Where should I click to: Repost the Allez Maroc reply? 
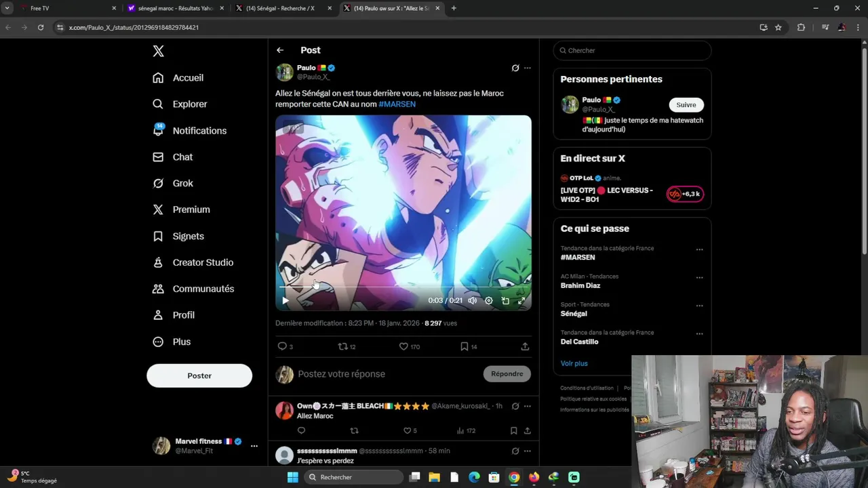354,430
